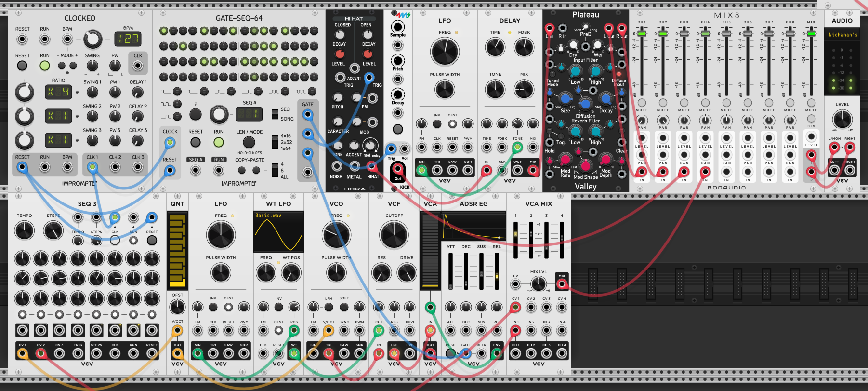Screen dimensions: 868x391
Task: Click the shaded CLK master output jack on CLOCKED
Action: click(x=138, y=65)
